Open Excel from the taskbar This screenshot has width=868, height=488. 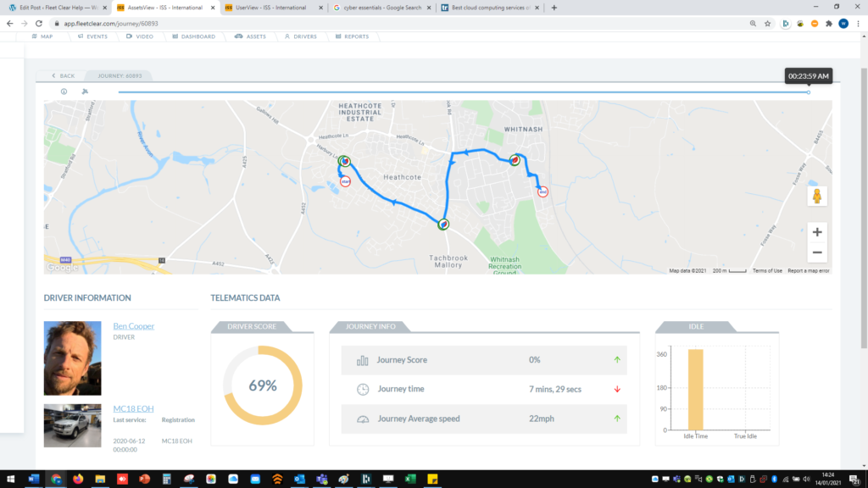410,480
